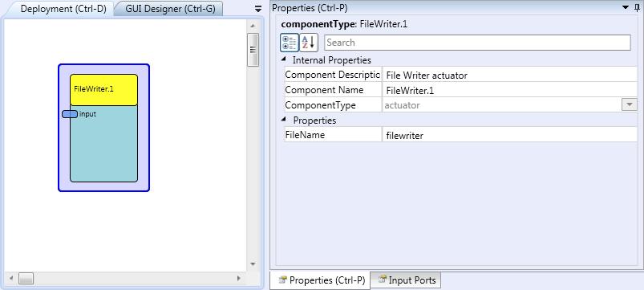Screen dimensions: 644x290
Task: Click the property Search field
Action: click(x=477, y=43)
